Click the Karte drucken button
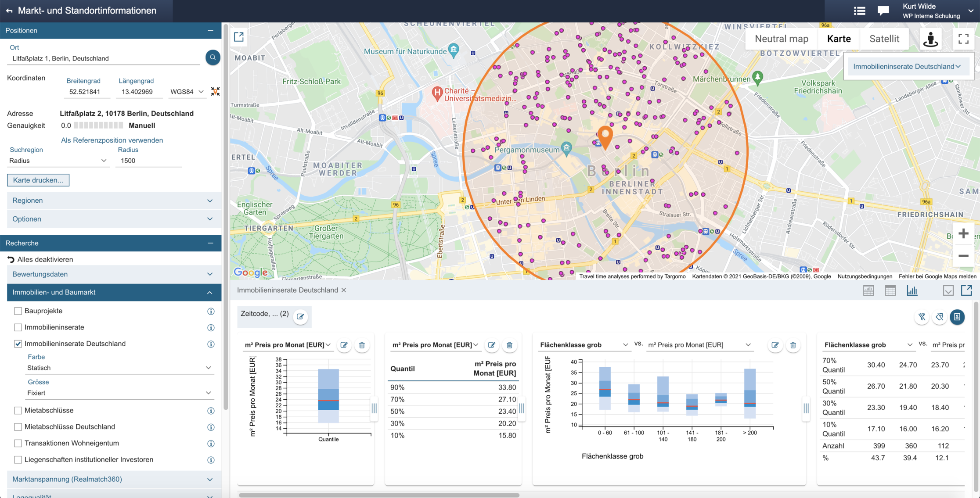 pos(38,180)
